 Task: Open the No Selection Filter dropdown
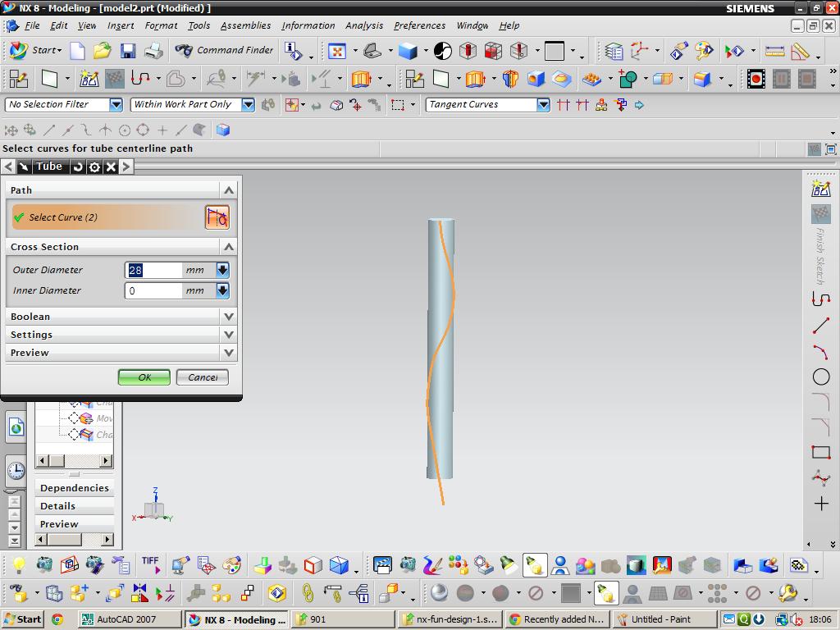pos(116,104)
